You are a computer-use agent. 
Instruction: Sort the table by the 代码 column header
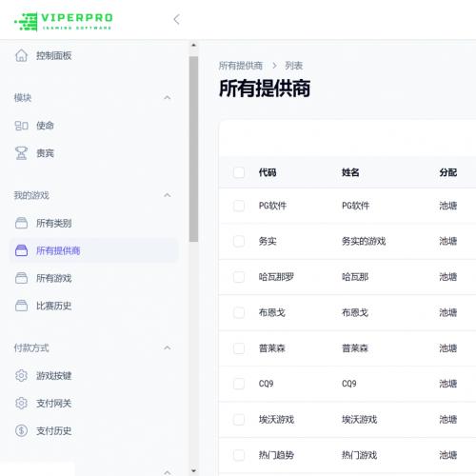268,172
